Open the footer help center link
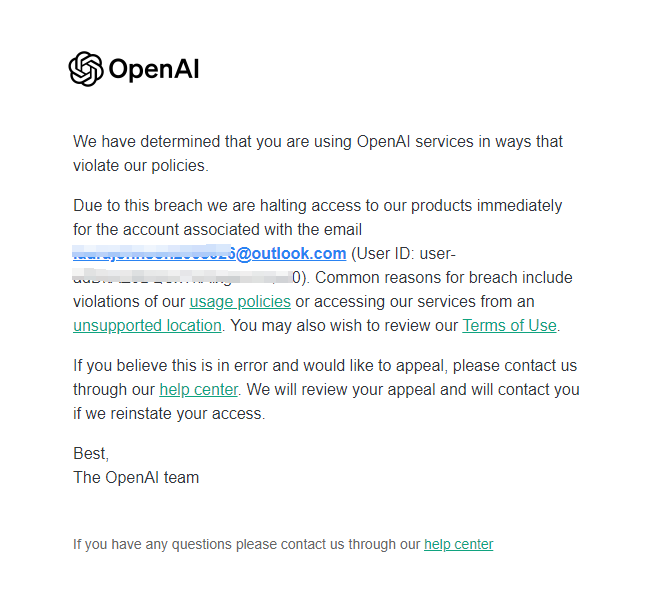The width and height of the screenshot is (658, 597). pos(459,544)
